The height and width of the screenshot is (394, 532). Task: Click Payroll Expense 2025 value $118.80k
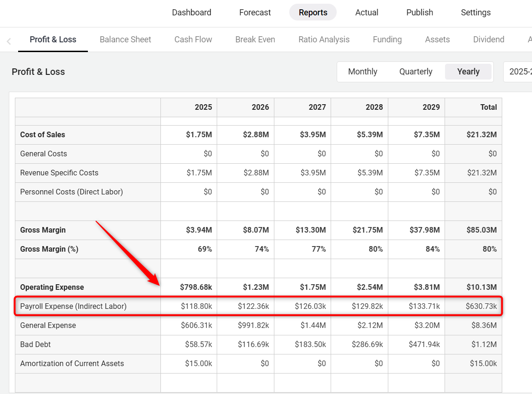(196, 307)
